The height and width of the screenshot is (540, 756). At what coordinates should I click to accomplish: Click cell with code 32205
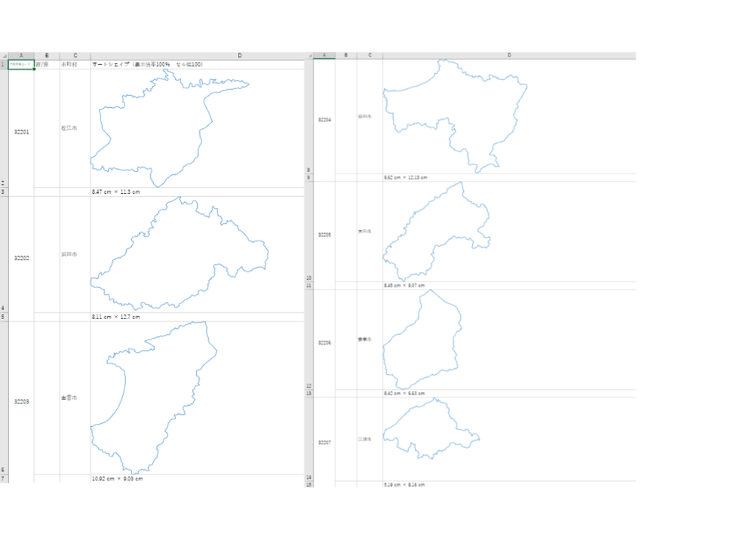coord(325,235)
